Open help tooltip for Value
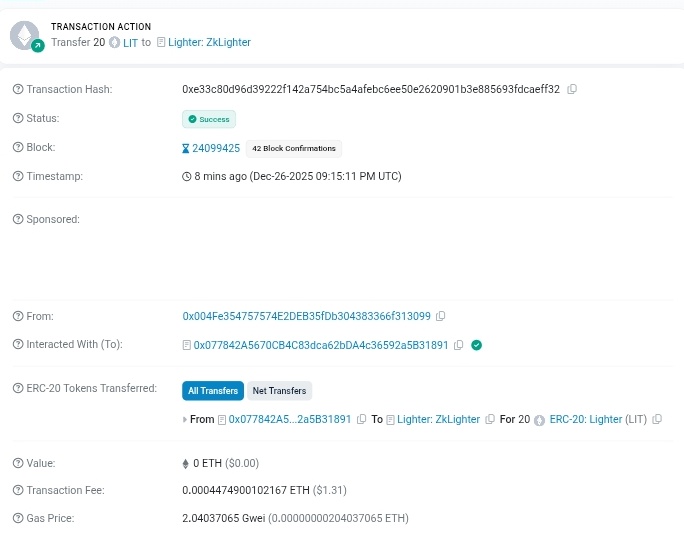 (x=18, y=463)
